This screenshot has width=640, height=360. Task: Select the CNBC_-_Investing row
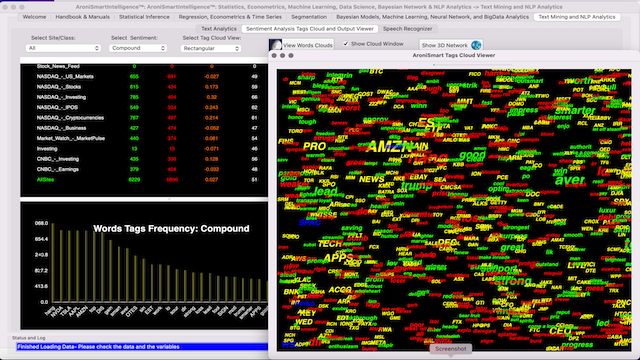click(x=144, y=159)
